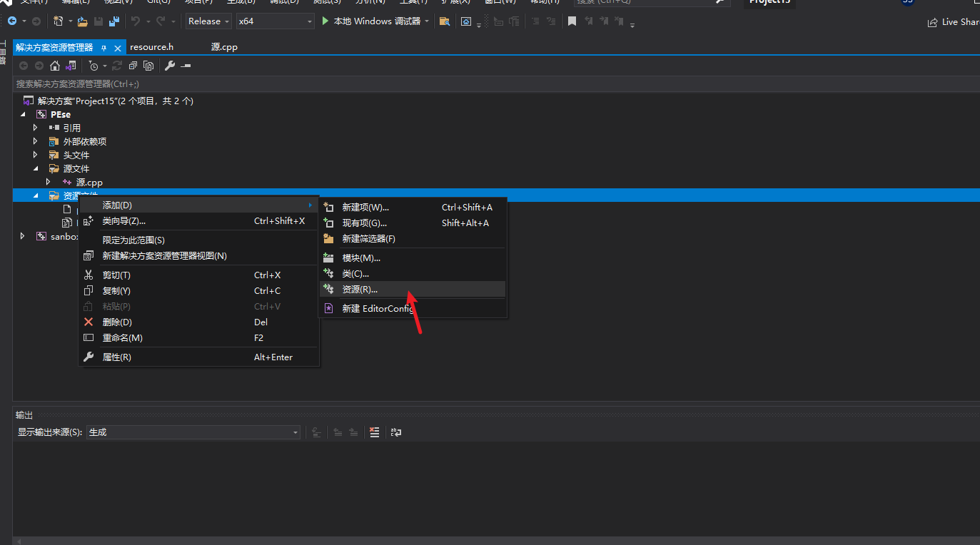This screenshot has height=545, width=980.
Task: Click go to previous message output icon
Action: tap(338, 432)
